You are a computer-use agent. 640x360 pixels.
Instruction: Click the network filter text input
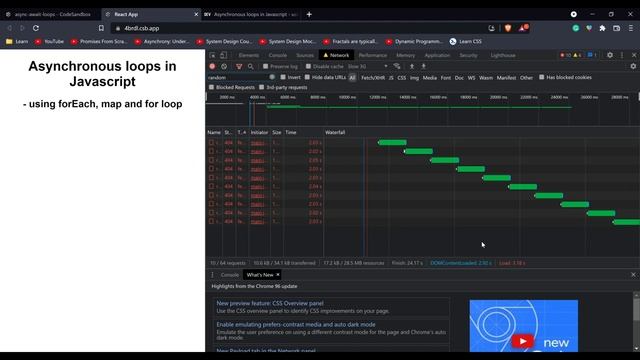pyautogui.click(x=238, y=78)
